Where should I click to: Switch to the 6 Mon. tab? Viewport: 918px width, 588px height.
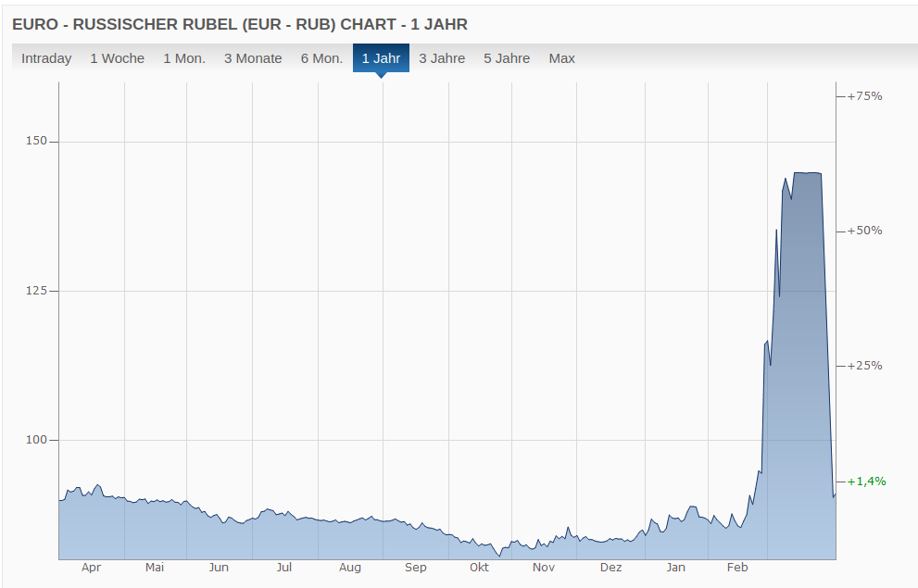click(321, 58)
